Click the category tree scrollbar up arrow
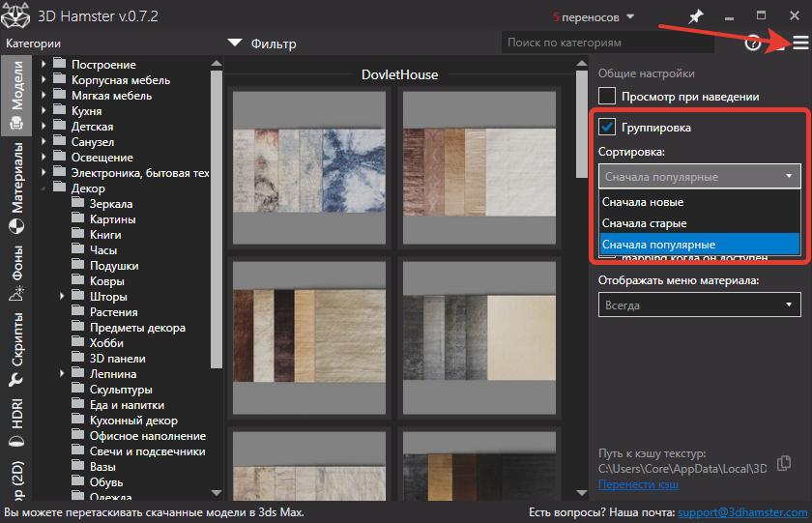812x523 pixels. click(x=217, y=63)
